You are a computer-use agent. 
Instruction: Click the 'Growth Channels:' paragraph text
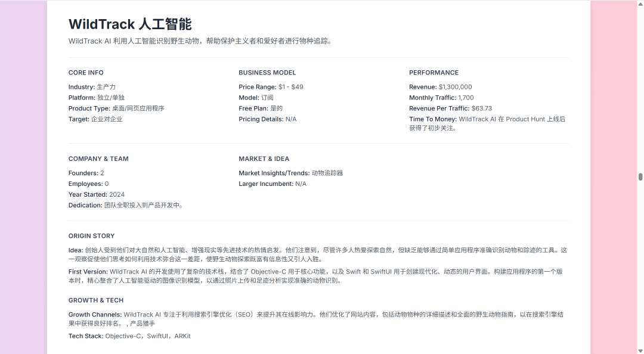click(x=316, y=319)
